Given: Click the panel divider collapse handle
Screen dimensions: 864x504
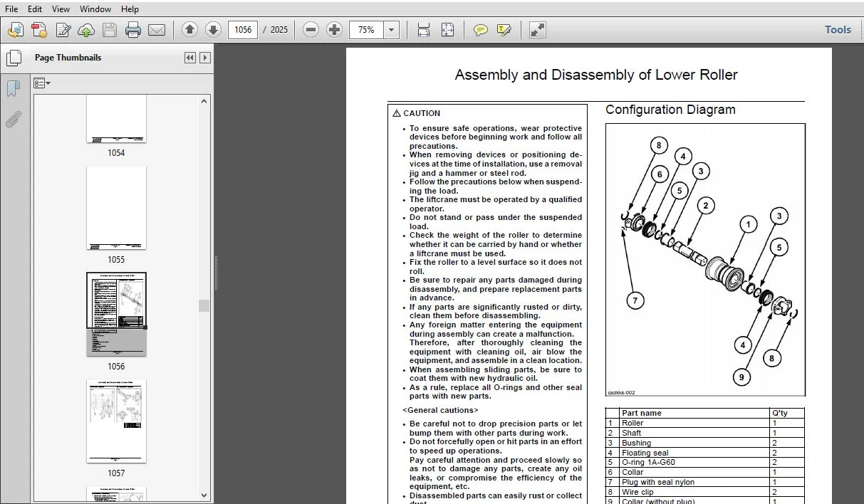Looking at the screenshot, I should (x=214, y=273).
